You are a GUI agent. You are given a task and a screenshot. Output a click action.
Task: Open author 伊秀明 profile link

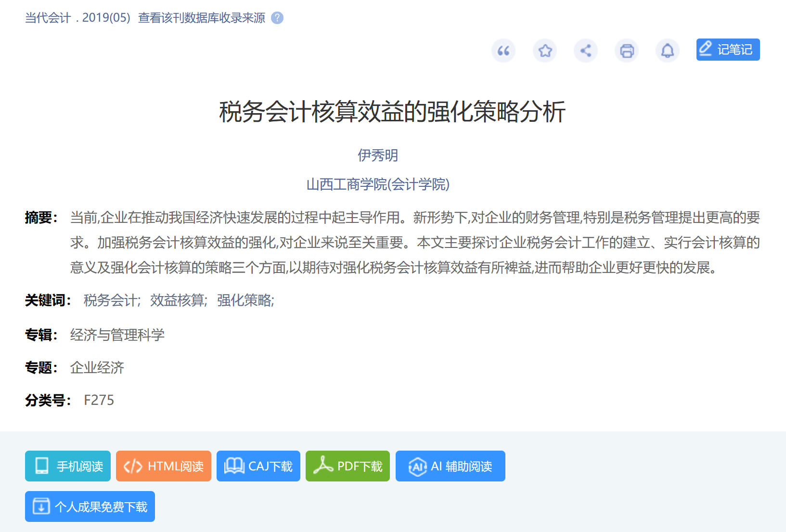point(378,156)
